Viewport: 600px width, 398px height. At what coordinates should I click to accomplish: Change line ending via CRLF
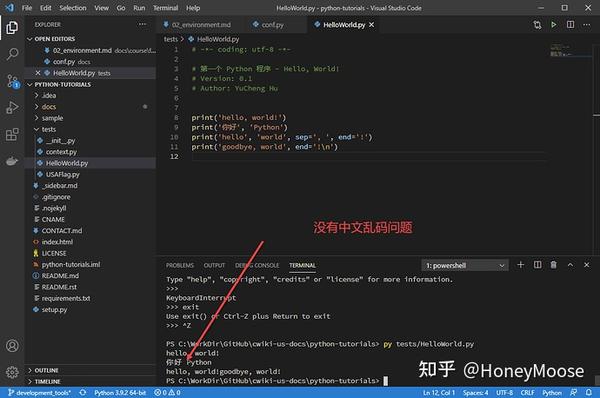point(527,393)
